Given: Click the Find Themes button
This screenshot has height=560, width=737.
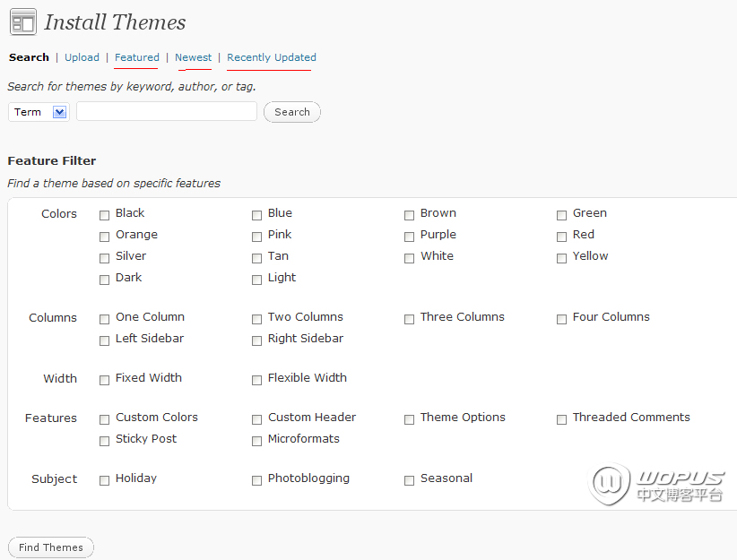Looking at the screenshot, I should point(50,547).
